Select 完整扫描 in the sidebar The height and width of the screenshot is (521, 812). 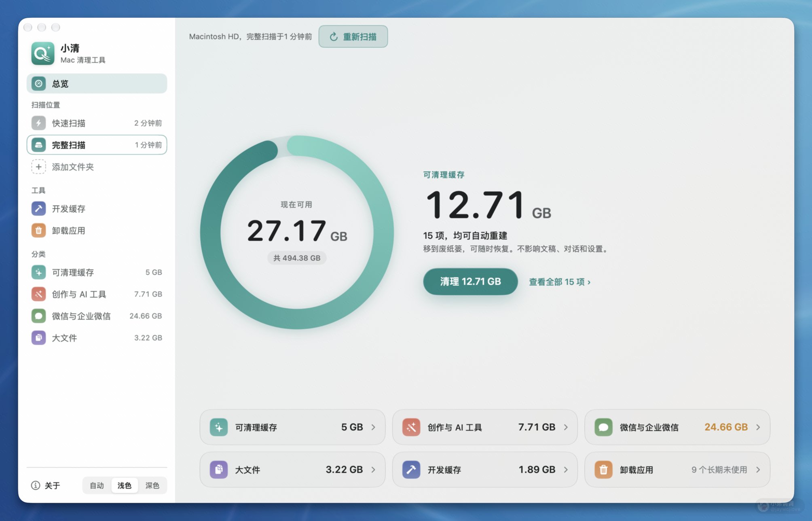[97, 145]
